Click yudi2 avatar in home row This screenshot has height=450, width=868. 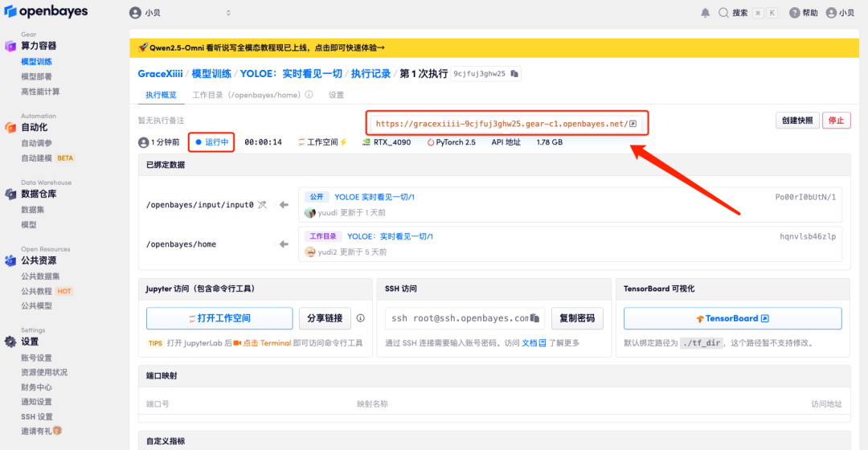click(x=310, y=252)
